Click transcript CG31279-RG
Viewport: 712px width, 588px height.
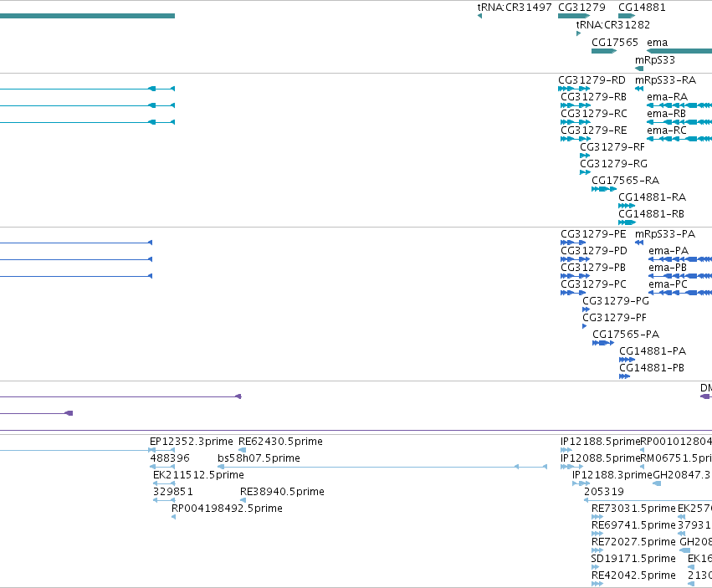(613, 164)
